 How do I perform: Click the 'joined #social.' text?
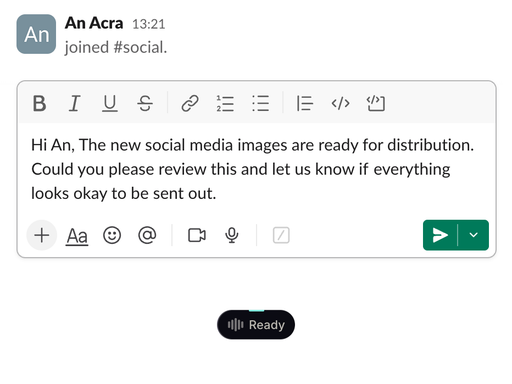pos(116,47)
